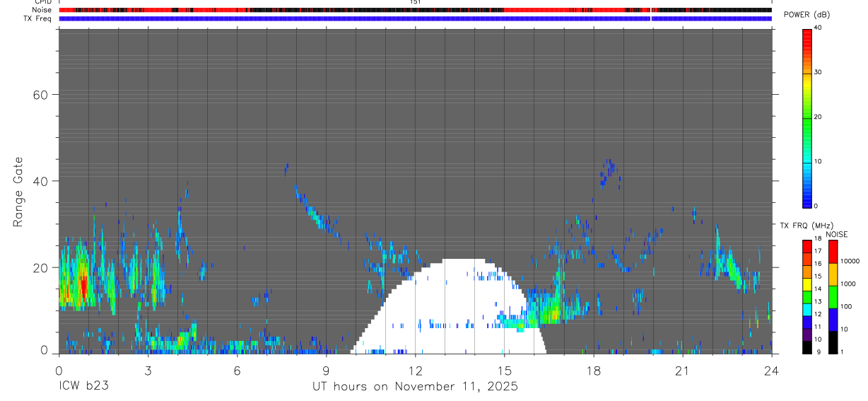Click the red-black Noise strip above the plot

click(415, 10)
